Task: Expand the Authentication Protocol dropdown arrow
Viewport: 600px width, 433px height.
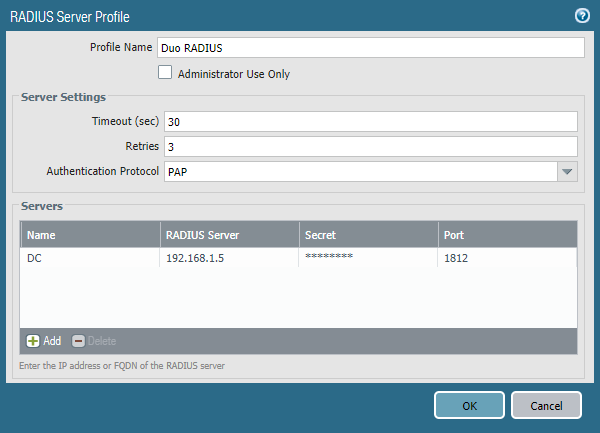Action: 567,172
